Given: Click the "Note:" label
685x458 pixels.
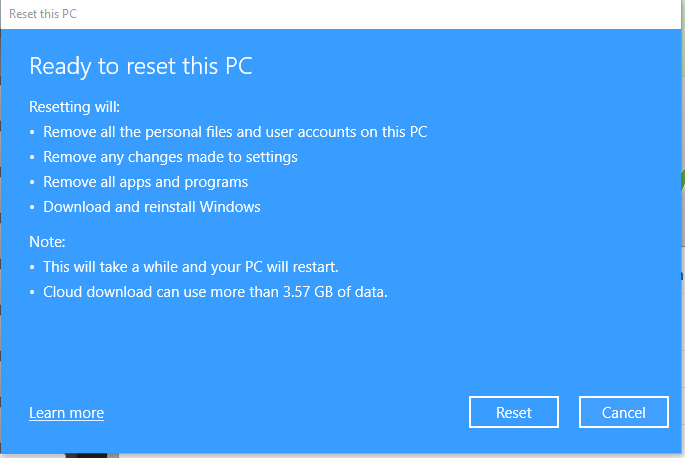Looking at the screenshot, I should [47, 242].
